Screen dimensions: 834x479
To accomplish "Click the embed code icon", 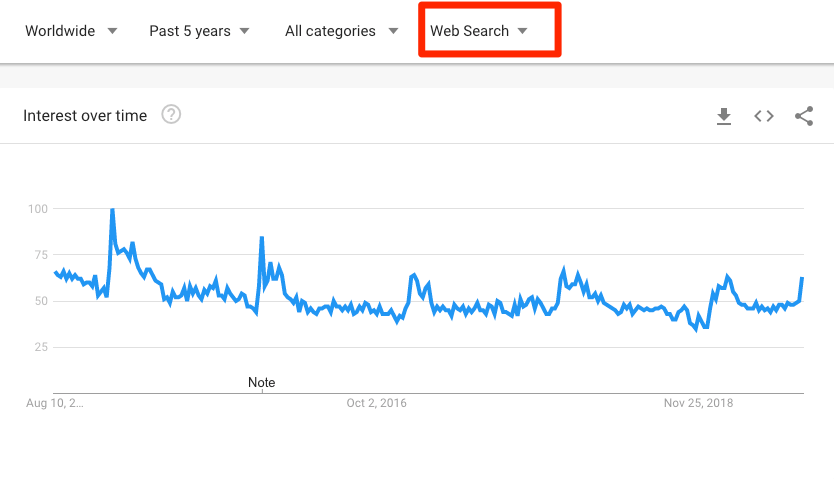I will pos(764,116).
